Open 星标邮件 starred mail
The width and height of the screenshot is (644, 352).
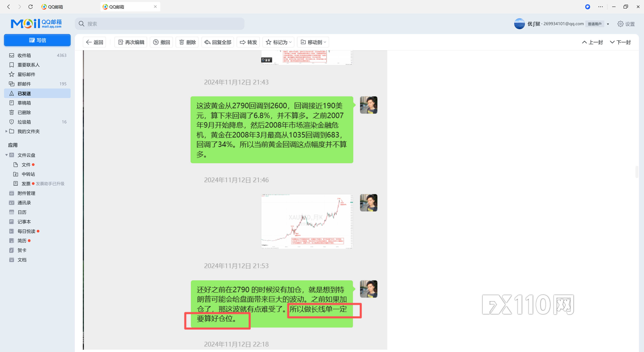coord(37,74)
